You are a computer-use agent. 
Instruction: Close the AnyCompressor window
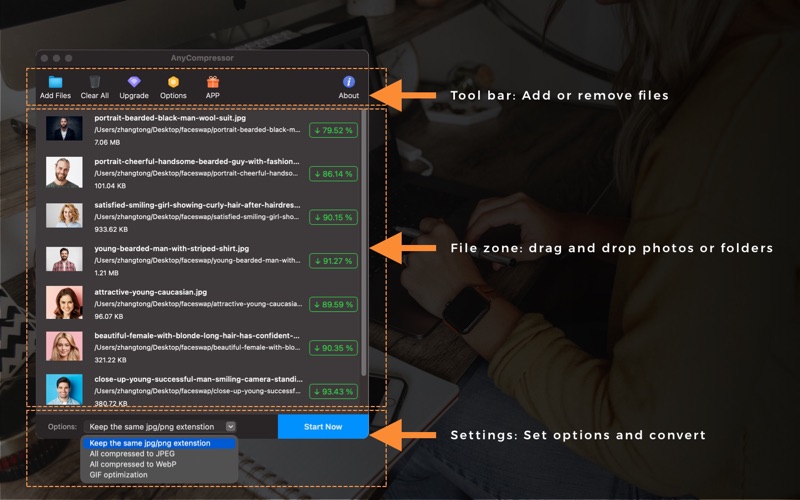pos(44,58)
